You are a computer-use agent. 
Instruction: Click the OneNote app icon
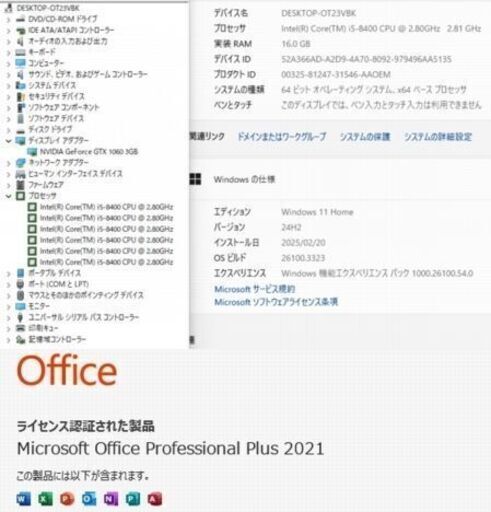point(111,499)
